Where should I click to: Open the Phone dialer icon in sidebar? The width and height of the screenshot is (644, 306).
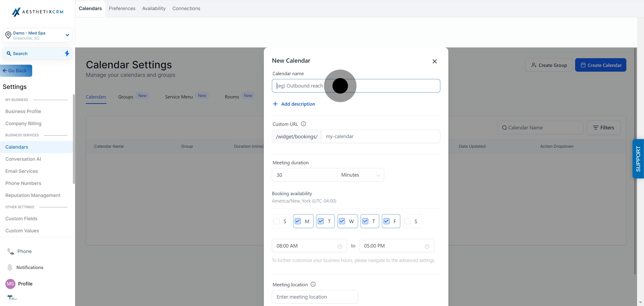tap(11, 251)
